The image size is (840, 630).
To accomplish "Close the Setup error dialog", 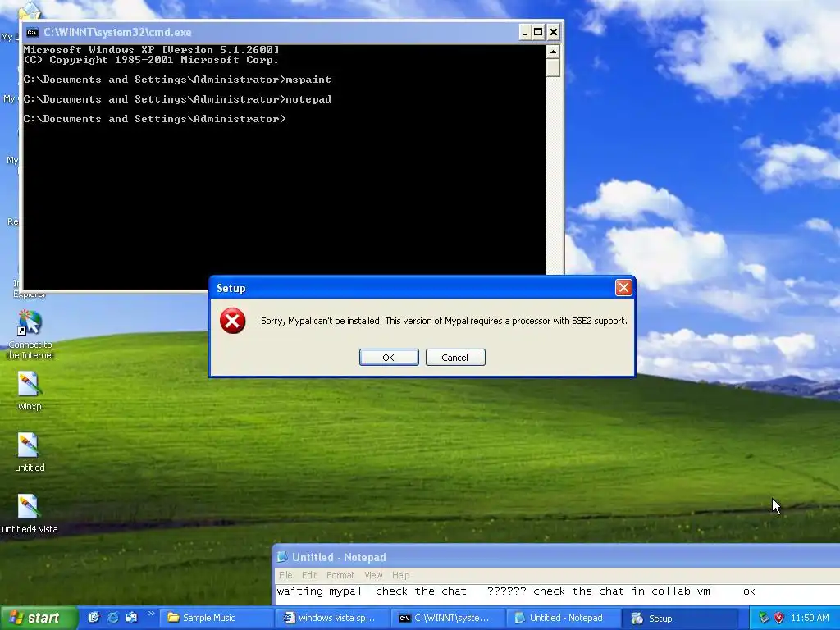I will coord(623,288).
